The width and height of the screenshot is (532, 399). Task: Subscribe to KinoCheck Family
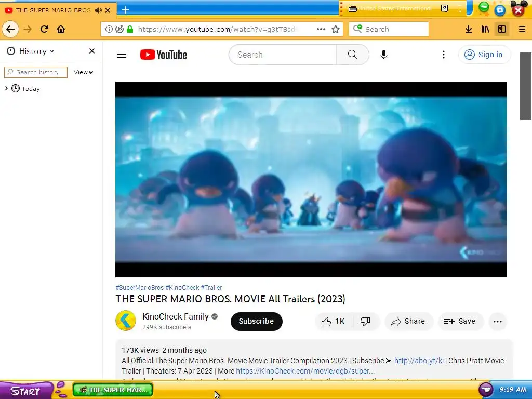pyautogui.click(x=256, y=321)
